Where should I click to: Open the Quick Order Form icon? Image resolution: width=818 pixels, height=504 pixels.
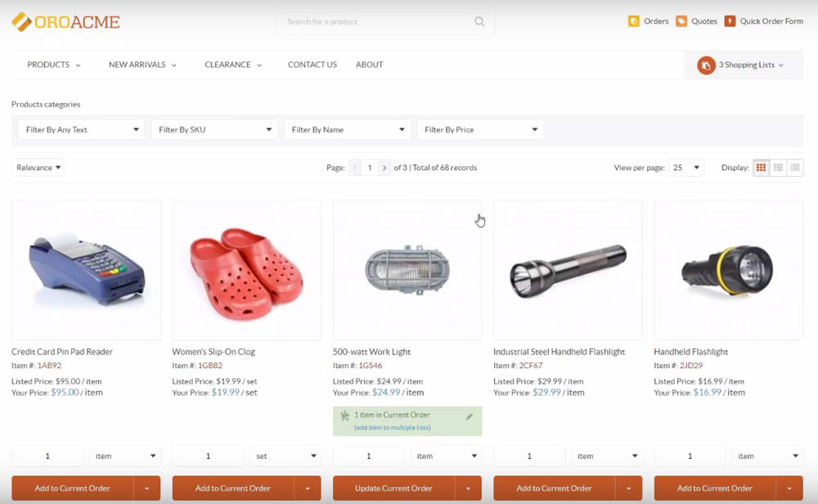click(x=731, y=21)
